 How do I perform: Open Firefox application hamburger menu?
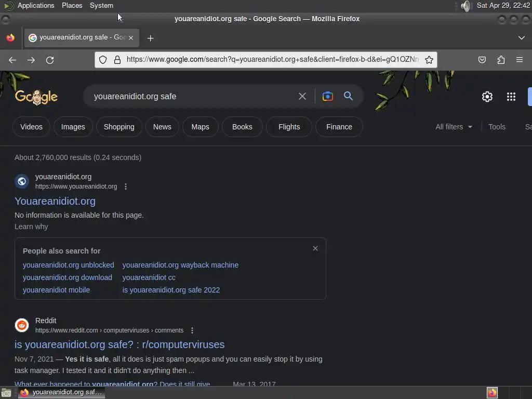tap(520, 60)
